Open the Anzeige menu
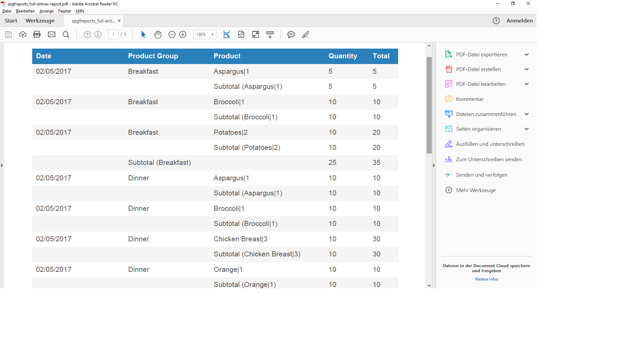 47,11
